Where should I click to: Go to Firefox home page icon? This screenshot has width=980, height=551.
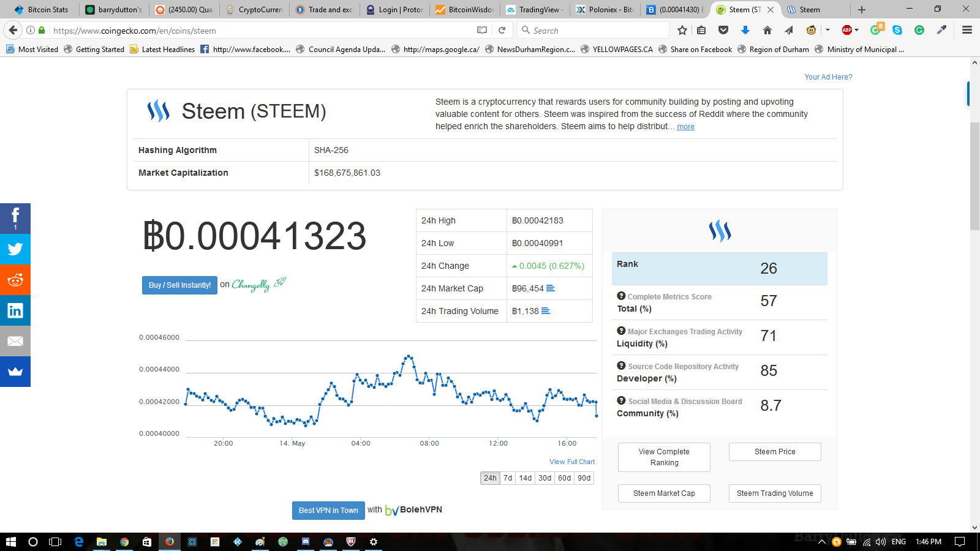tap(767, 30)
